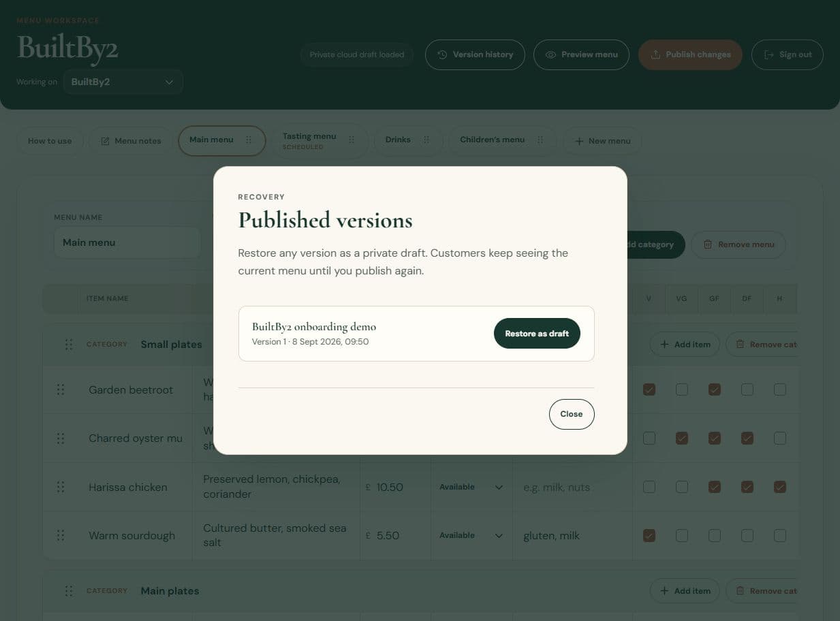The height and width of the screenshot is (621, 840).
Task: Click Warm sourdough allergens field 'gluten, milk'
Action: 572,535
